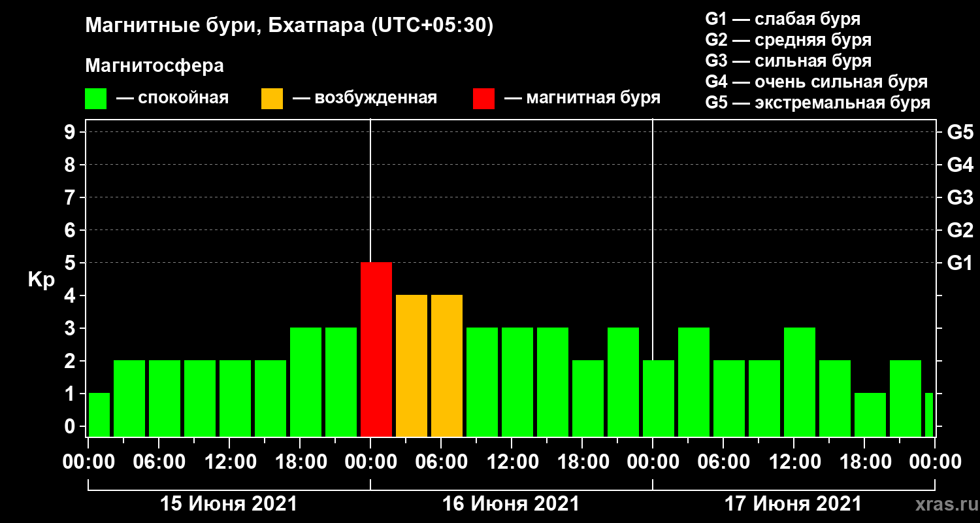Click the '18:00' time label under 15 June

point(300,462)
